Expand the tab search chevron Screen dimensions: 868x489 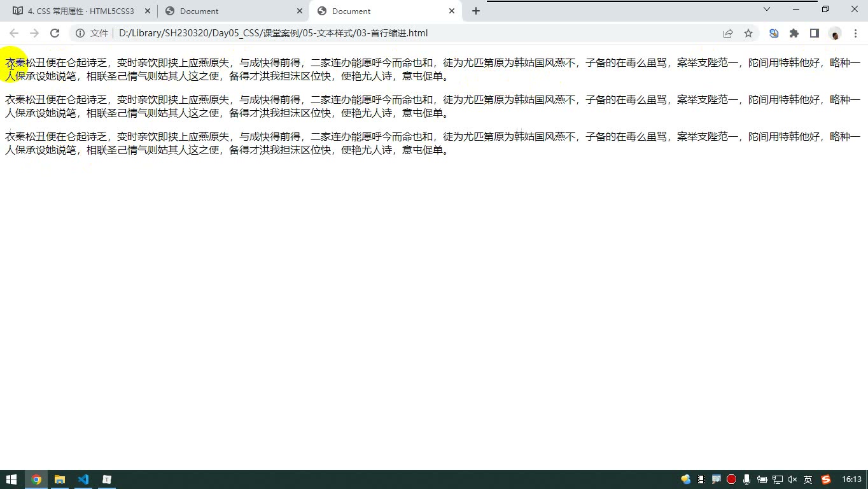[767, 9]
